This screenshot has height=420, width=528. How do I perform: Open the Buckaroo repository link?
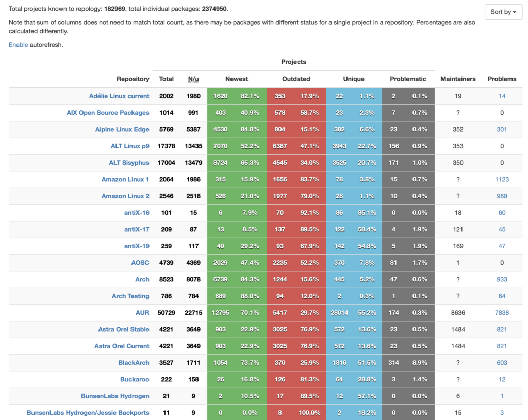(135, 379)
